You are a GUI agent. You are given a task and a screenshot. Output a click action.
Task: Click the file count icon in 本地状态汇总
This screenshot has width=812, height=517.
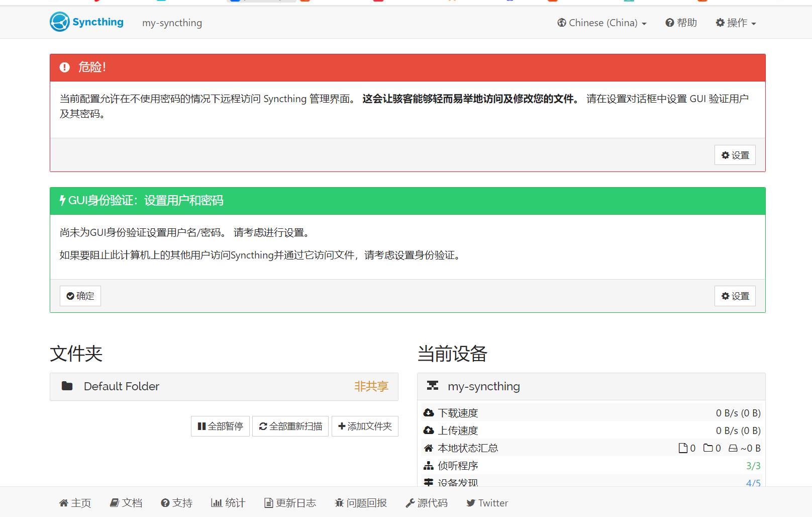(x=683, y=448)
